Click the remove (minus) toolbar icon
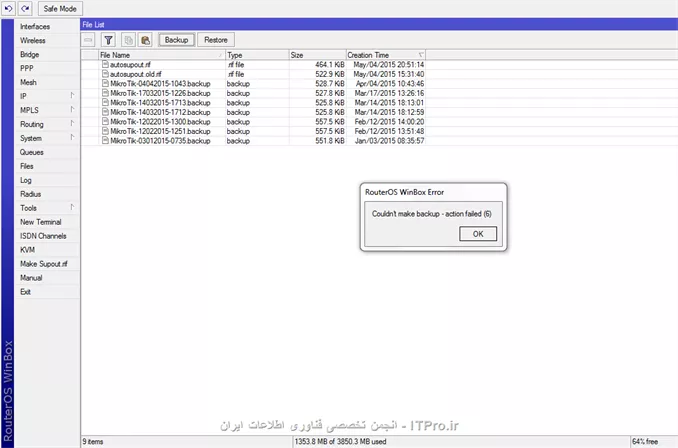This screenshot has width=678, height=448. [88, 40]
